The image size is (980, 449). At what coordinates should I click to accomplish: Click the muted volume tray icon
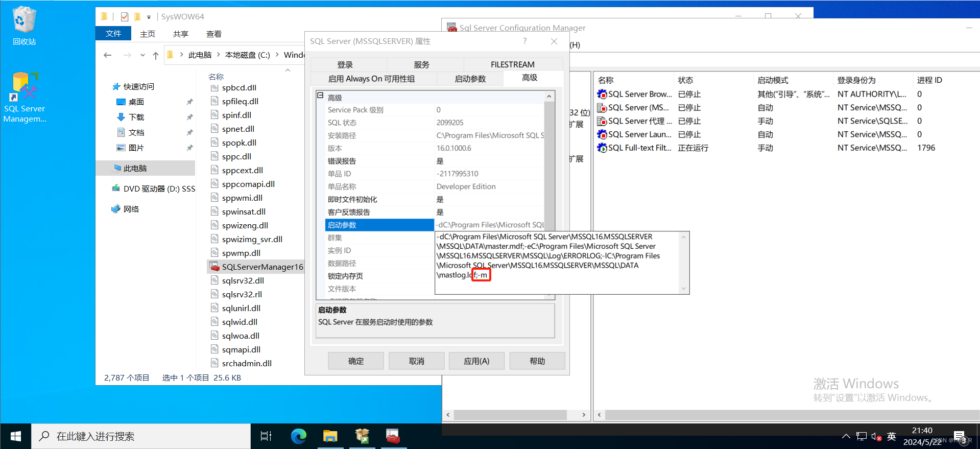(876, 437)
